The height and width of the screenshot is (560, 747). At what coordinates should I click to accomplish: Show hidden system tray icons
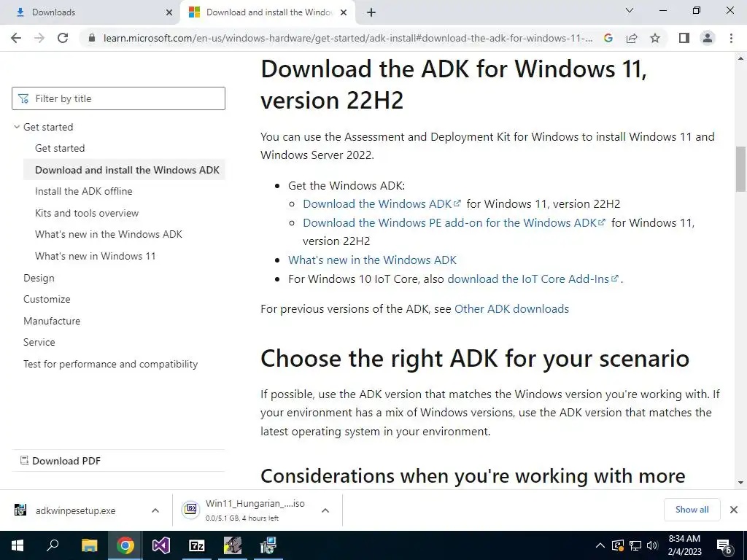point(600,545)
